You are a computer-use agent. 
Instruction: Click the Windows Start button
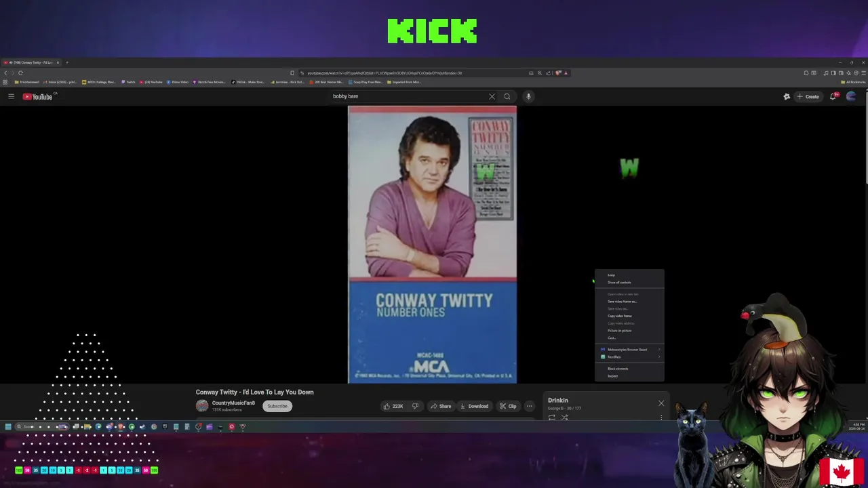point(8,426)
